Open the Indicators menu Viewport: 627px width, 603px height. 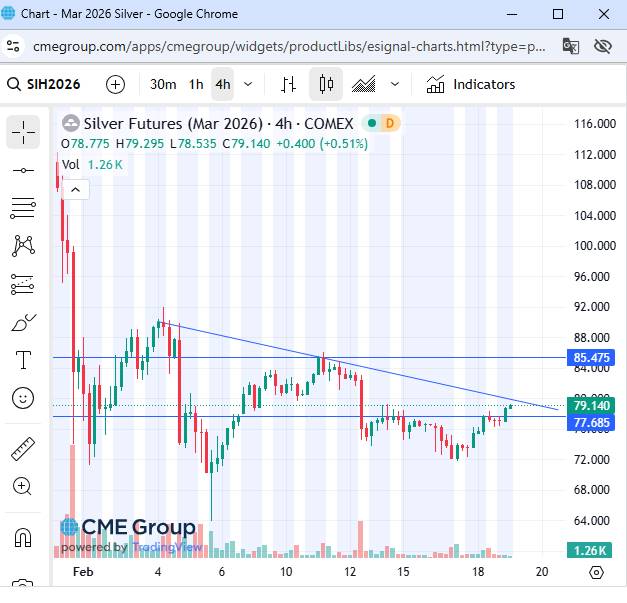coord(470,85)
